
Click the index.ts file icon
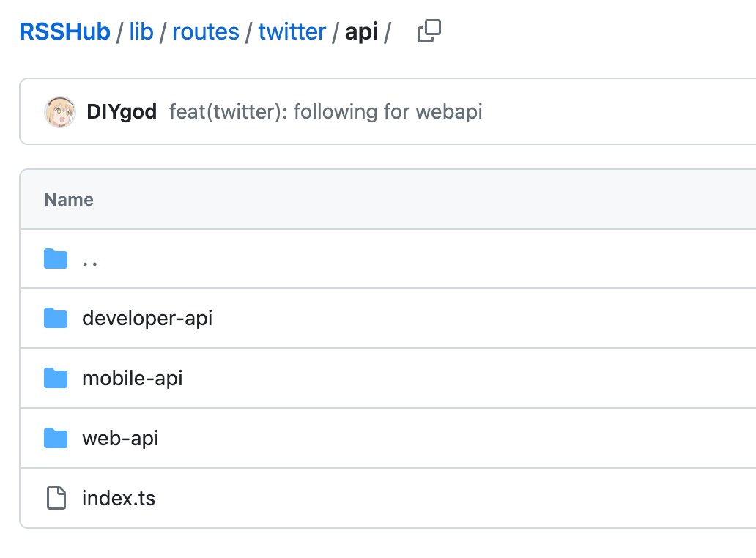[x=56, y=498]
